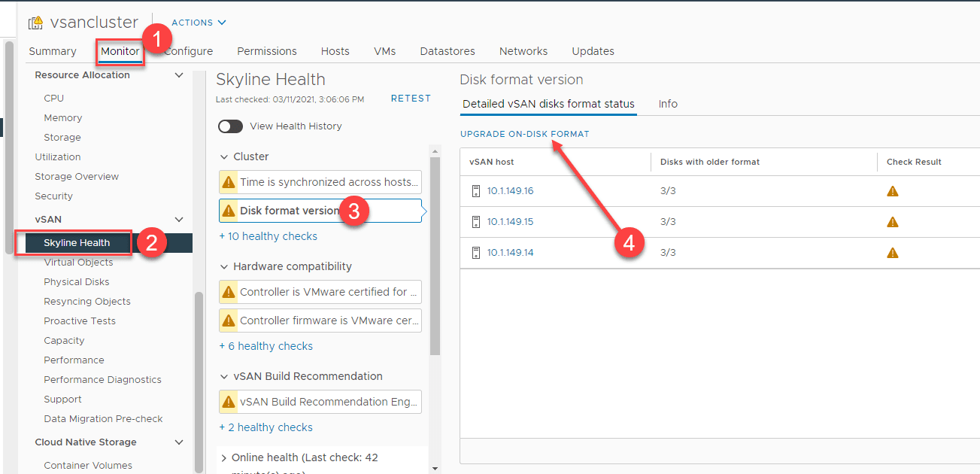Select Physical Disks in sidebar

point(77,282)
